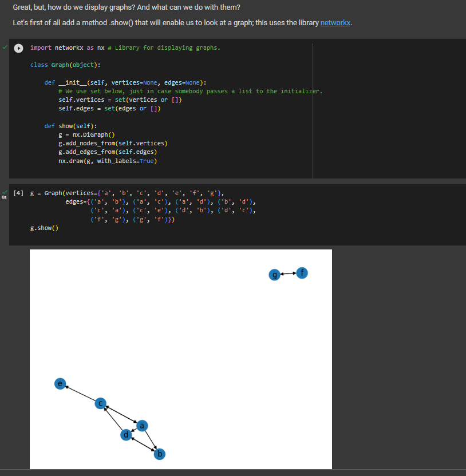Click node d in the graph image
This screenshot has width=466, height=476.
[x=125, y=435]
